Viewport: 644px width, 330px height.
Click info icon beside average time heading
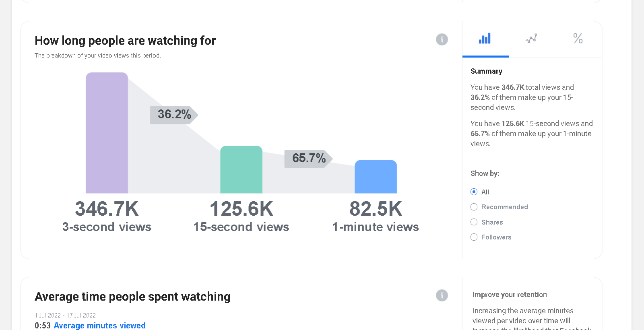click(442, 295)
